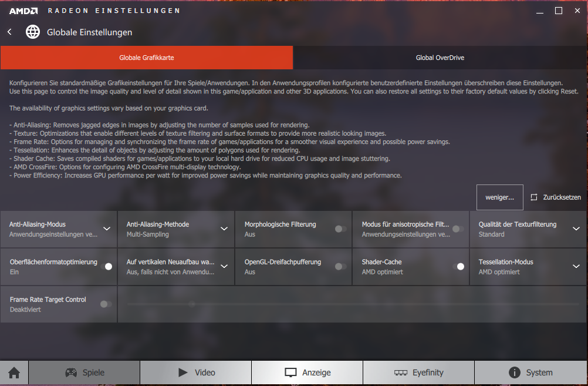588x386 pixels.
Task: Switch to Globale Grafikkarte tab
Action: tap(147, 58)
